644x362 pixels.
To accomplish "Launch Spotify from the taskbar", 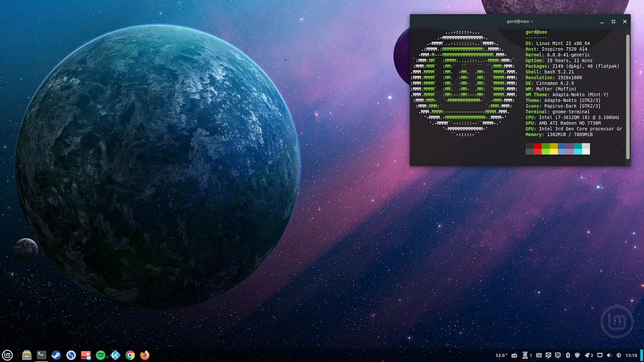I will tap(100, 355).
